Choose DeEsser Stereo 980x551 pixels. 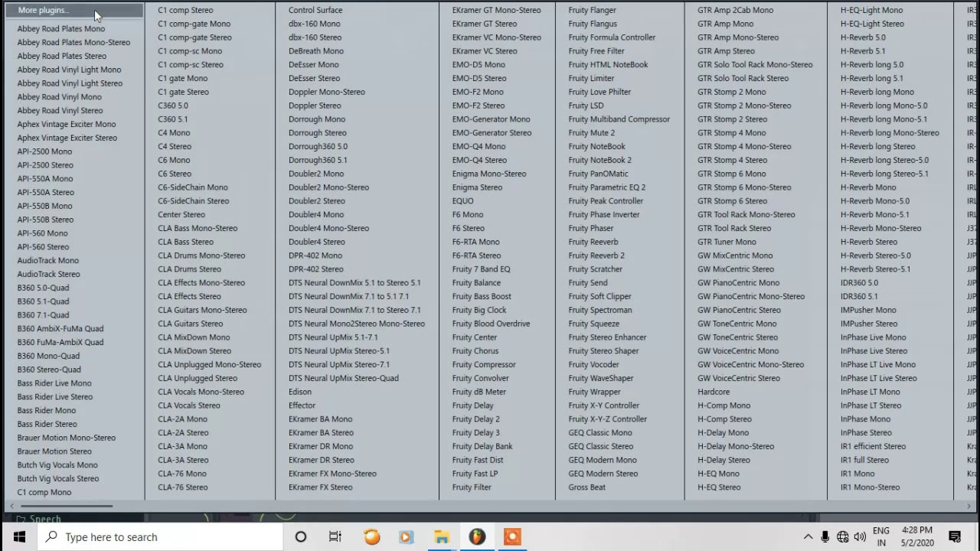(314, 78)
